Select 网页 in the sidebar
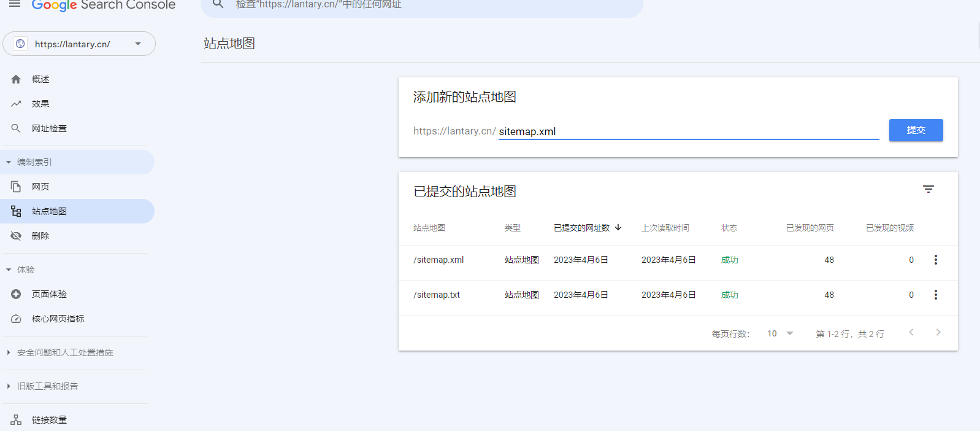980x431 pixels. 40,187
